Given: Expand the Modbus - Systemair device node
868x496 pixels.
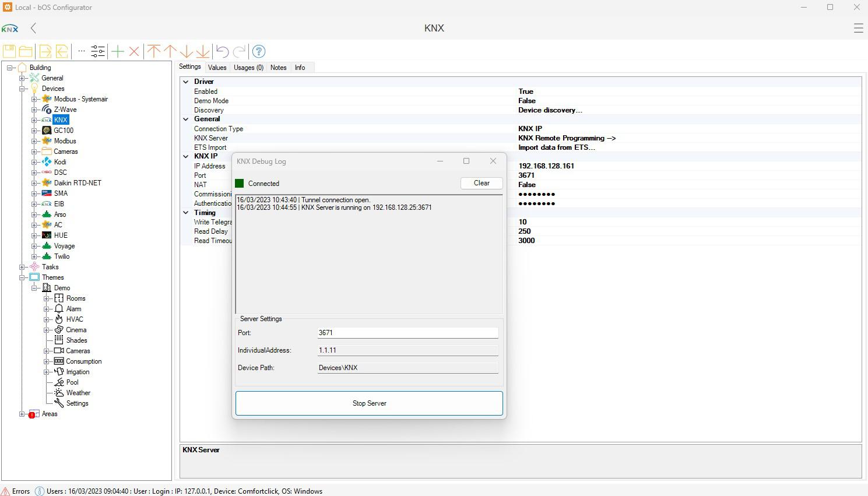Looking at the screenshot, I should [x=34, y=99].
